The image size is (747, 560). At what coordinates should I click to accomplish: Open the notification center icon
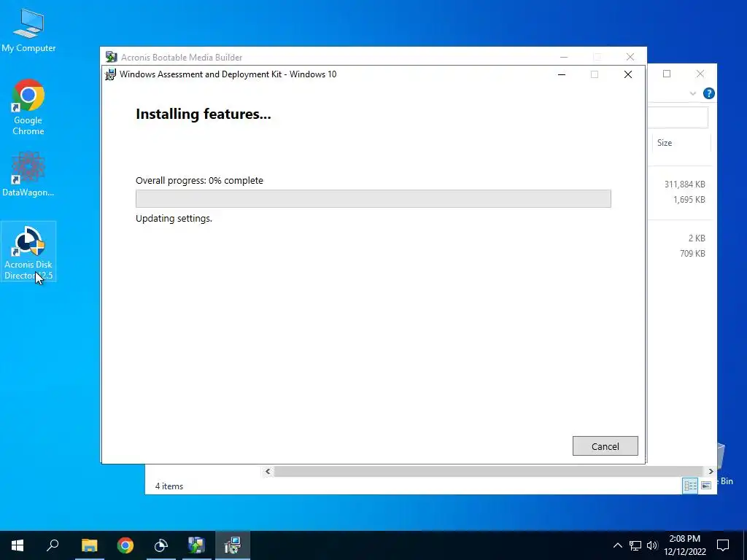723,545
